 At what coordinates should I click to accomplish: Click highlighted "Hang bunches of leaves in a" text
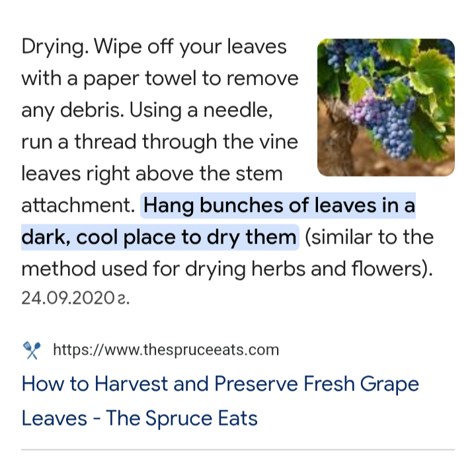click(279, 206)
